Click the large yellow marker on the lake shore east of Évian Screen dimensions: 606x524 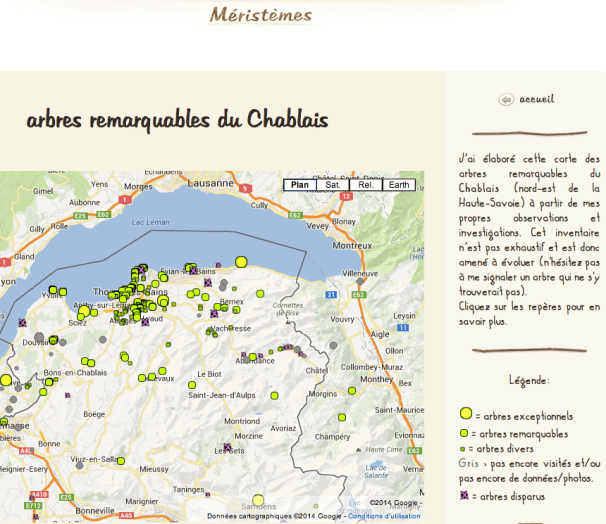(x=241, y=262)
